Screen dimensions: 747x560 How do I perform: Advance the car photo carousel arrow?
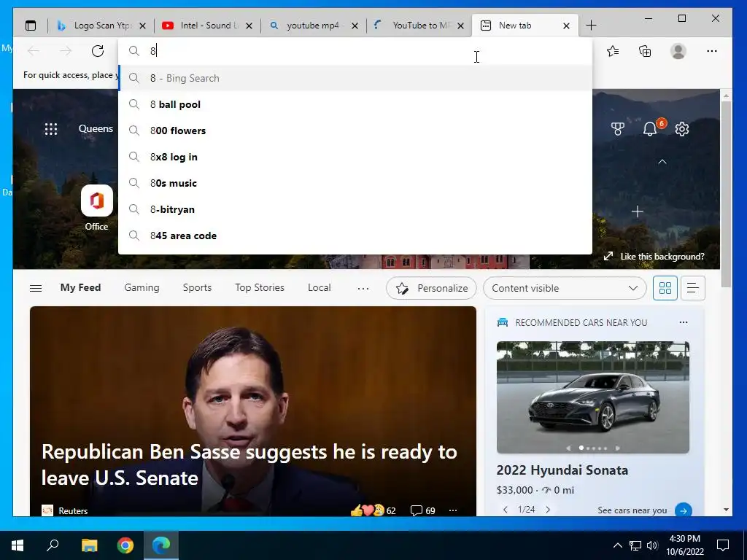(x=617, y=448)
